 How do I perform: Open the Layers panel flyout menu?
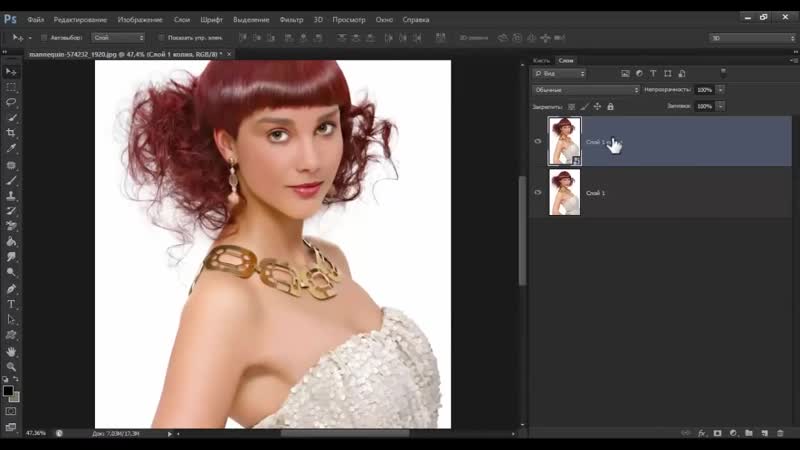[794, 60]
